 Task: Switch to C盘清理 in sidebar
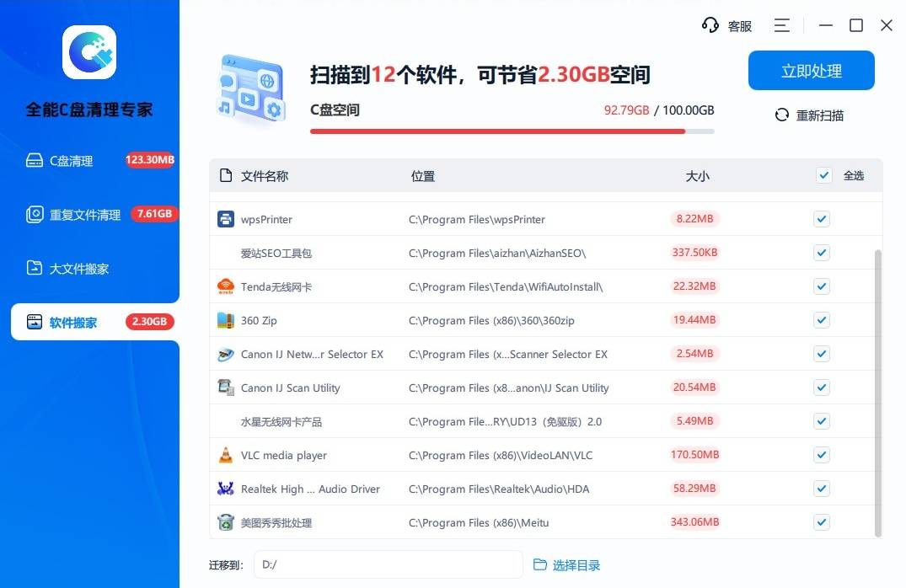point(71,161)
